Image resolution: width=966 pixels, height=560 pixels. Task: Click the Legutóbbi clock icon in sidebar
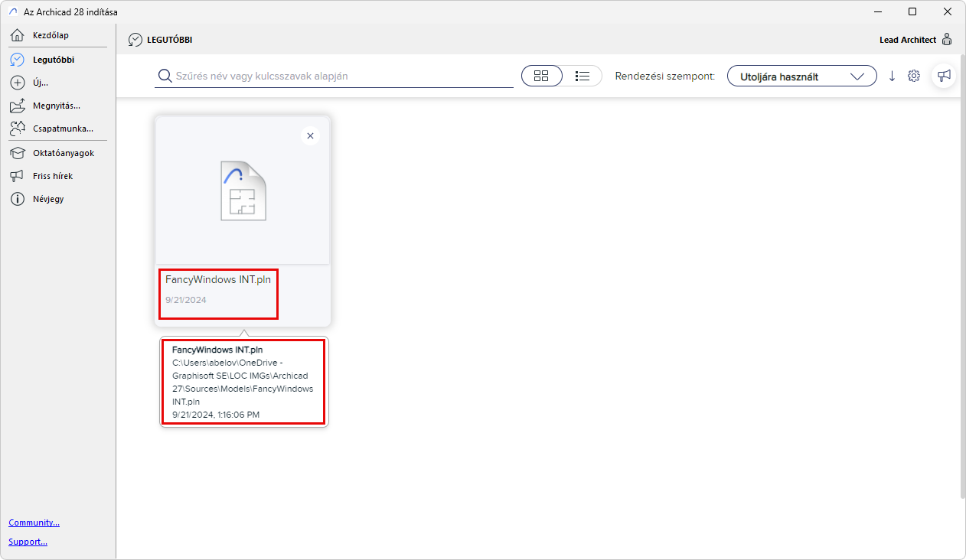pyautogui.click(x=18, y=59)
